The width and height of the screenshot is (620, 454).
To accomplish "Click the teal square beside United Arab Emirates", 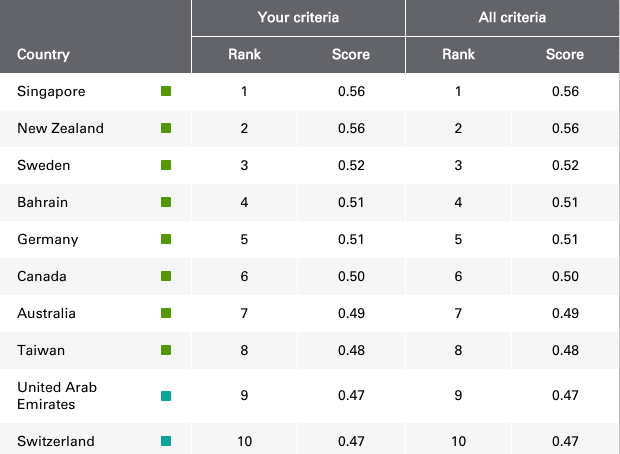I will pyautogui.click(x=166, y=396).
